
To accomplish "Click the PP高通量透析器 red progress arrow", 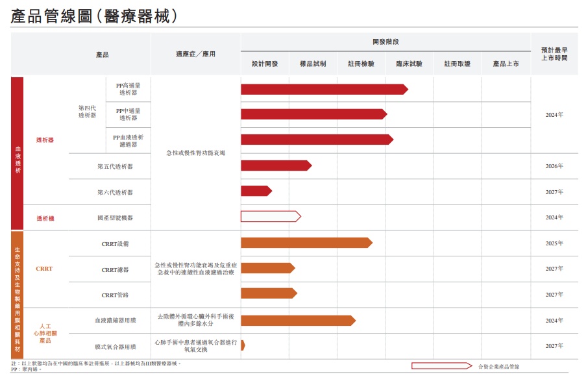I will pyautogui.click(x=325, y=90).
